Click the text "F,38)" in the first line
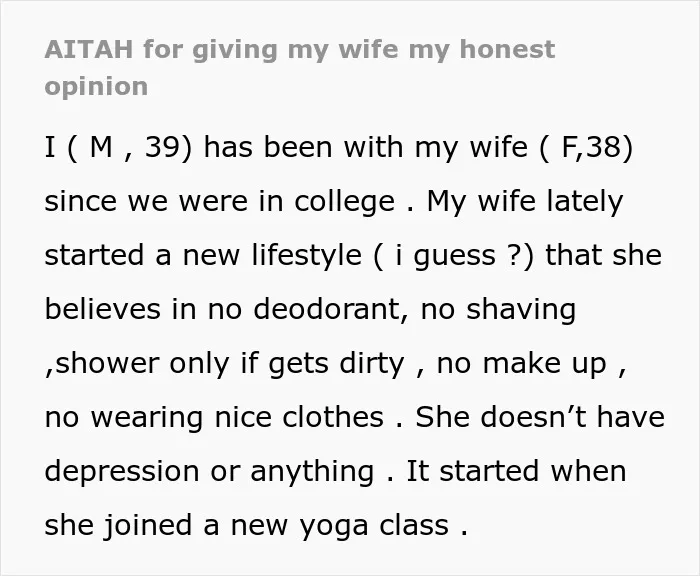This screenshot has width=700, height=576. coord(597,147)
